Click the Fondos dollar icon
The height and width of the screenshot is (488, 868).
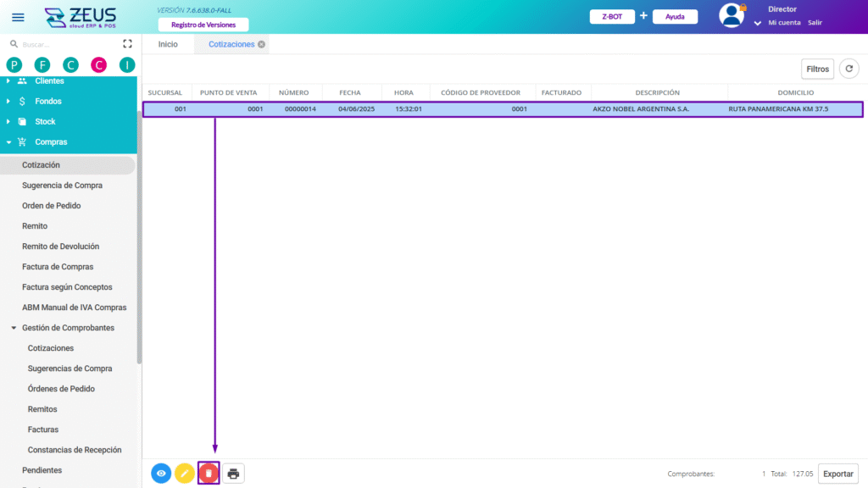22,102
